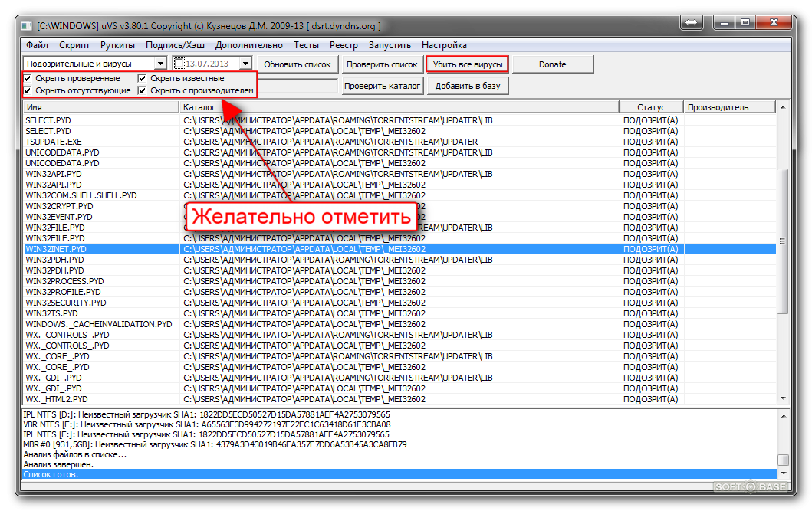812x511 pixels.
Task: Enable the date filter checkbox beside 13.07.2013
Action: [180, 64]
